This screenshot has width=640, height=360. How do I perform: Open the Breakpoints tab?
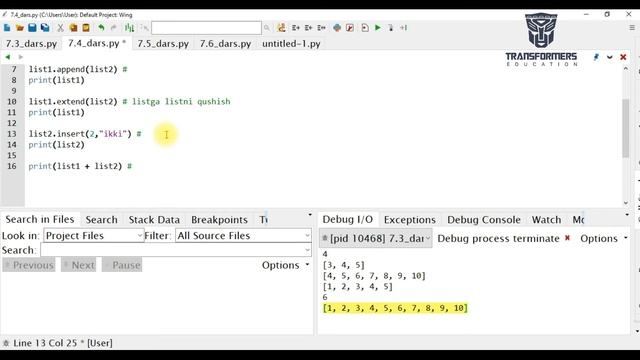(x=219, y=220)
